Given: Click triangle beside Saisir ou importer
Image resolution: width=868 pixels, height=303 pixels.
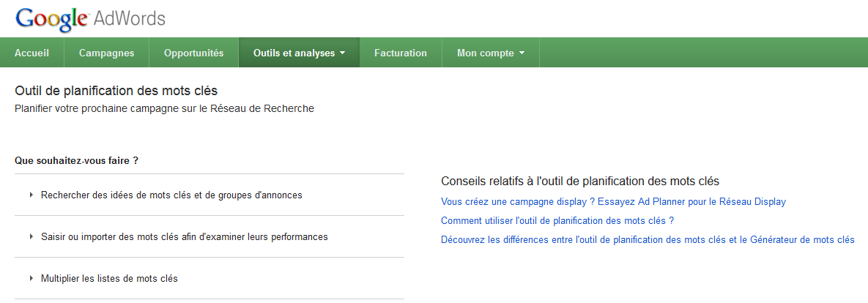Looking at the screenshot, I should click(31, 237).
